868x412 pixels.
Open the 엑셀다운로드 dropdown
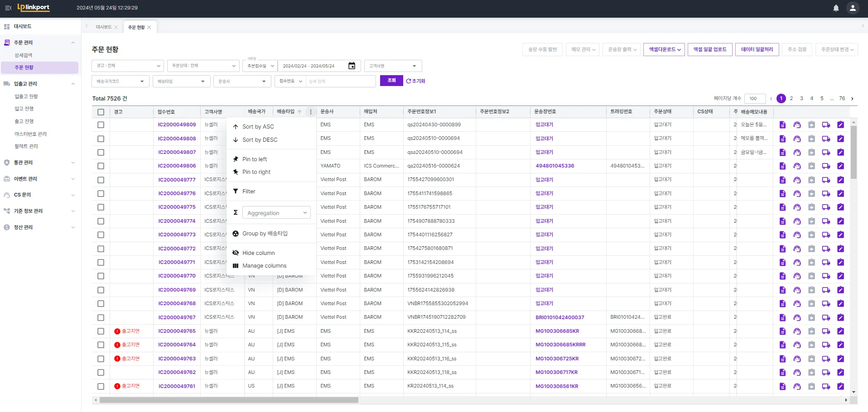[664, 50]
